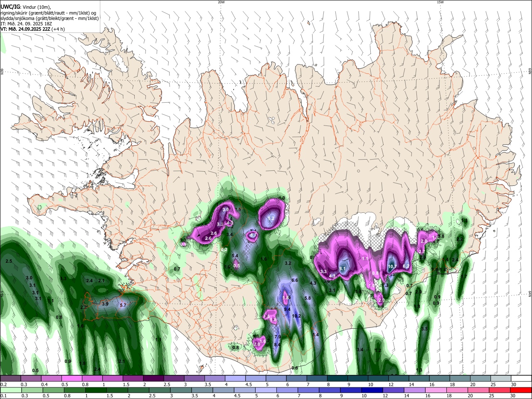Viewport: 532px width, 399px height.
Task: Pick snow legend's orchid swatch between 0.4 and 0.5
Action: click(51, 378)
